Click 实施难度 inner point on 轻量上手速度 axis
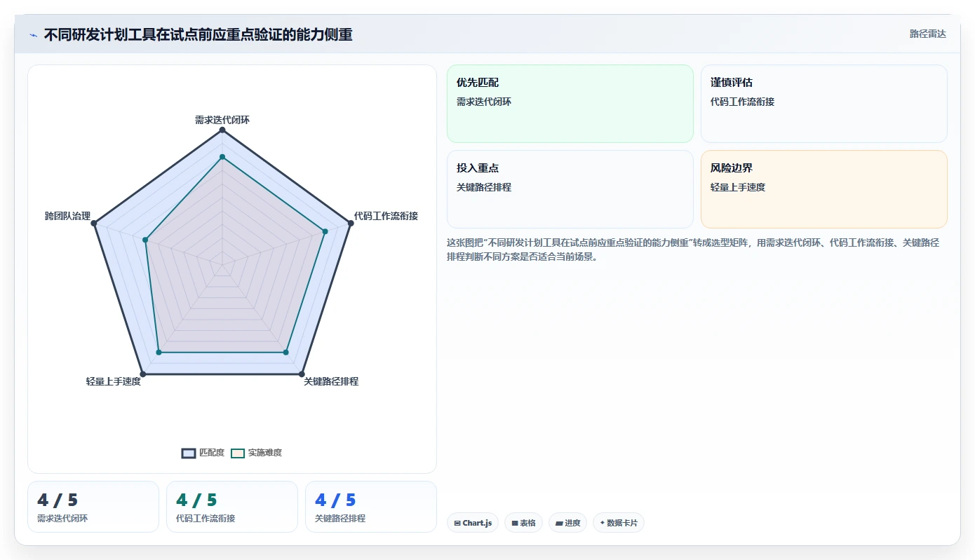 point(159,353)
